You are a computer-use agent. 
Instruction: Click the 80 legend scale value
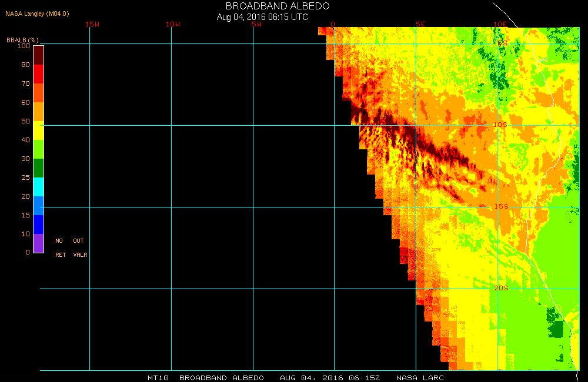(x=25, y=65)
